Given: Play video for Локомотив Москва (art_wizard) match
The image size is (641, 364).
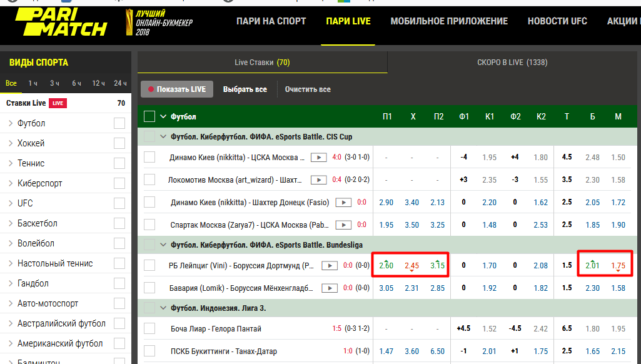Looking at the screenshot, I should click(318, 180).
